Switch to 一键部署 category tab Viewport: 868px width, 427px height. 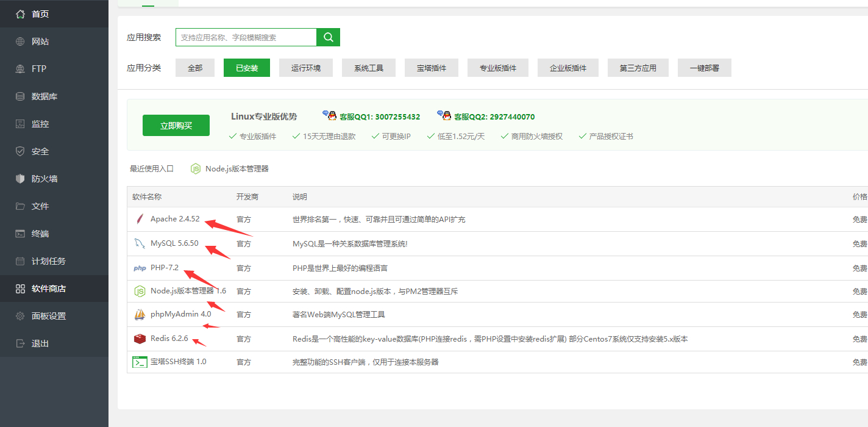tap(704, 68)
